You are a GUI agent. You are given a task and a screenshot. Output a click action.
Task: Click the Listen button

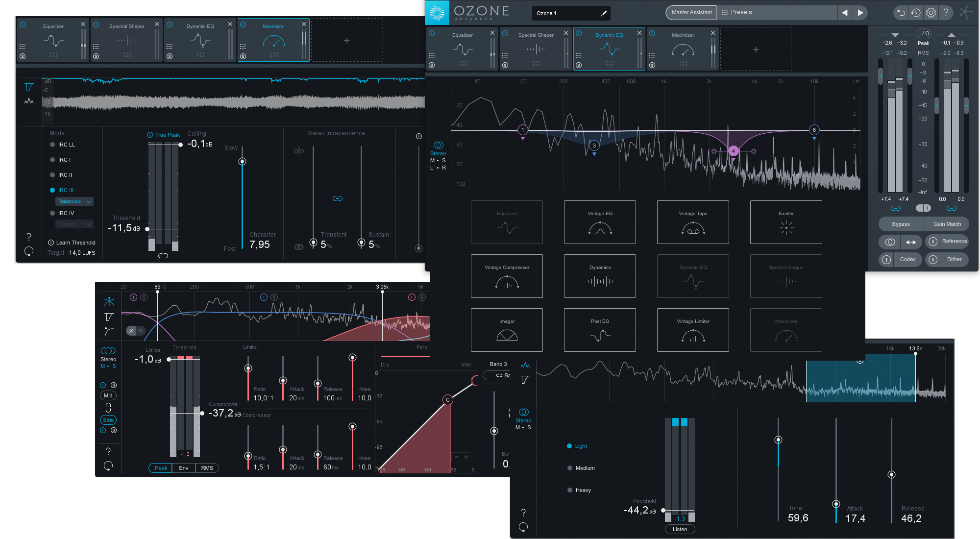(x=680, y=529)
